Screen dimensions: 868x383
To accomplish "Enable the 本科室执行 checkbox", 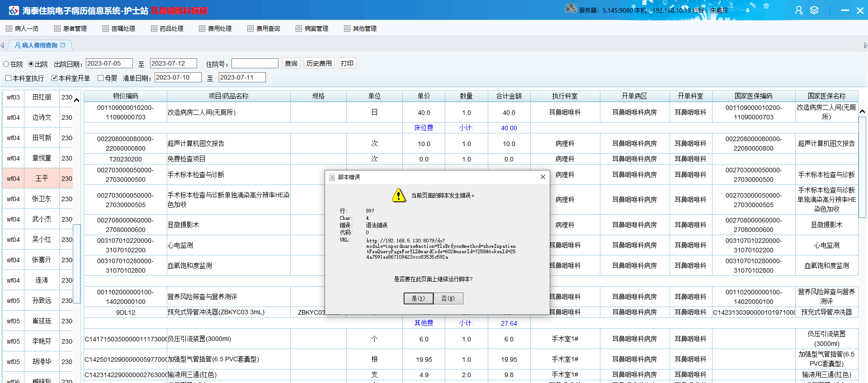I will (8, 78).
